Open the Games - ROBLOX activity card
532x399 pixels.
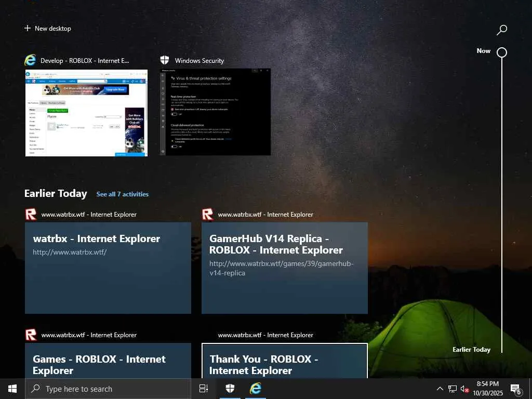click(108, 361)
